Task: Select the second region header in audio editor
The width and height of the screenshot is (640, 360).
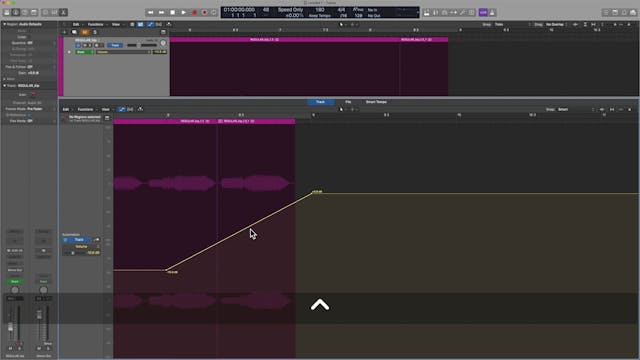Action: tap(256, 121)
